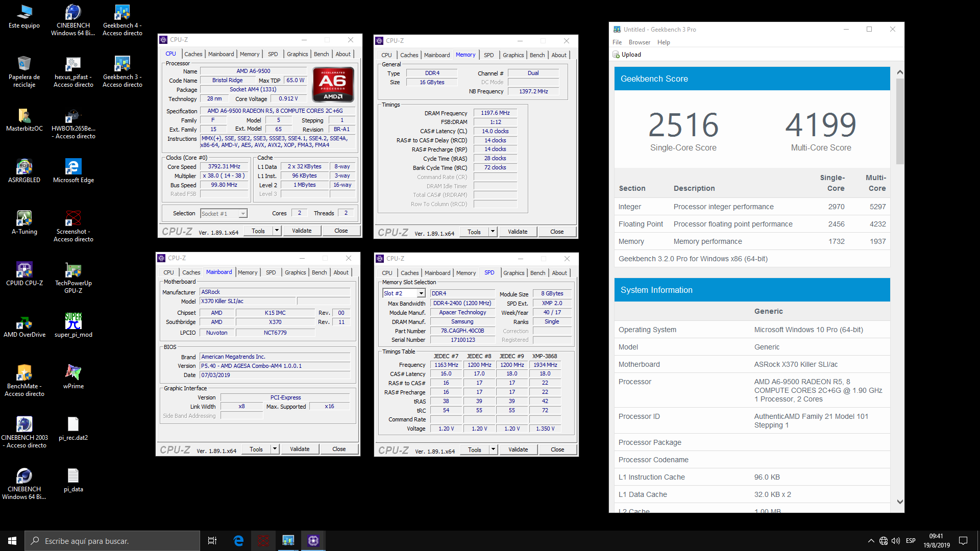980x551 pixels.
Task: Open Task View on taskbar
Action: pos(212,541)
